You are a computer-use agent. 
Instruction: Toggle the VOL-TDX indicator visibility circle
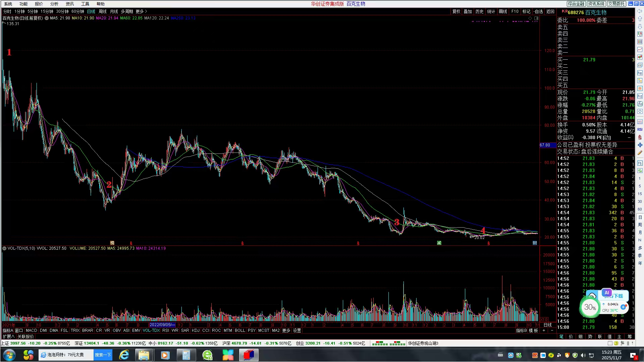4,248
